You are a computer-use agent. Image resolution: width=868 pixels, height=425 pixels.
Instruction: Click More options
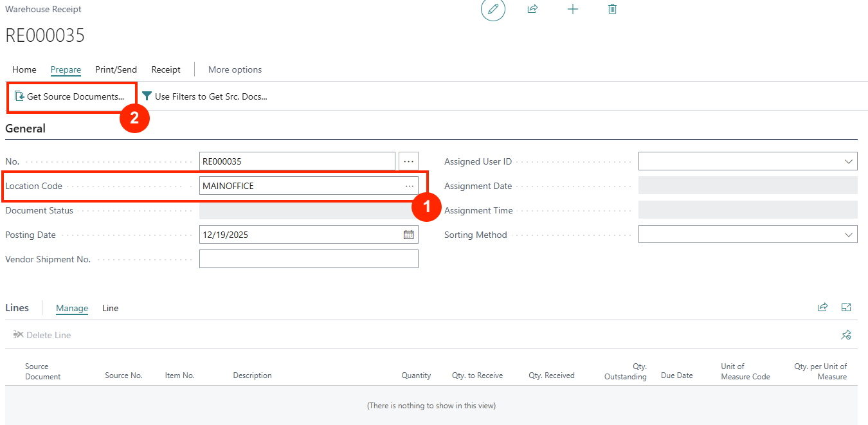click(235, 69)
